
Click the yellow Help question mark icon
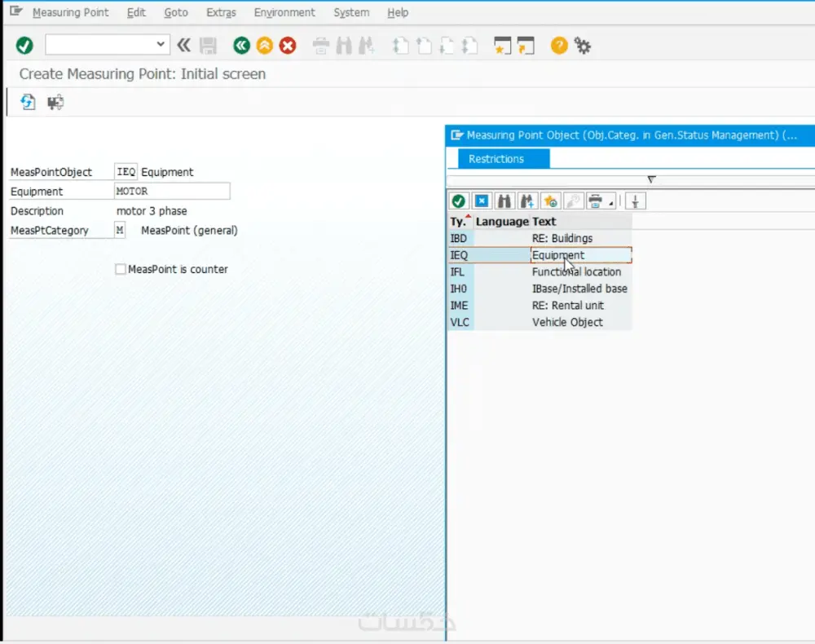pos(558,45)
